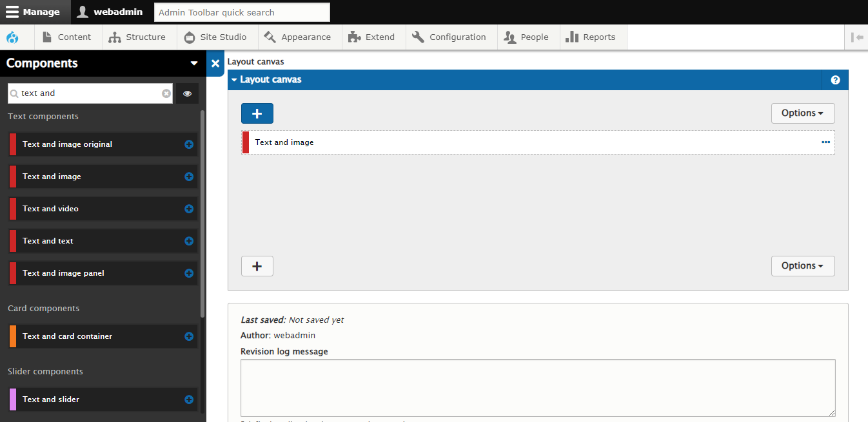Open the Content menu
868x422 pixels.
pos(67,37)
